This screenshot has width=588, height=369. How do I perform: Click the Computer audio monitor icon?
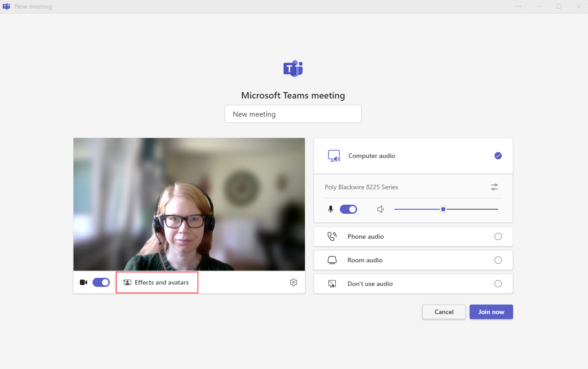tap(334, 156)
